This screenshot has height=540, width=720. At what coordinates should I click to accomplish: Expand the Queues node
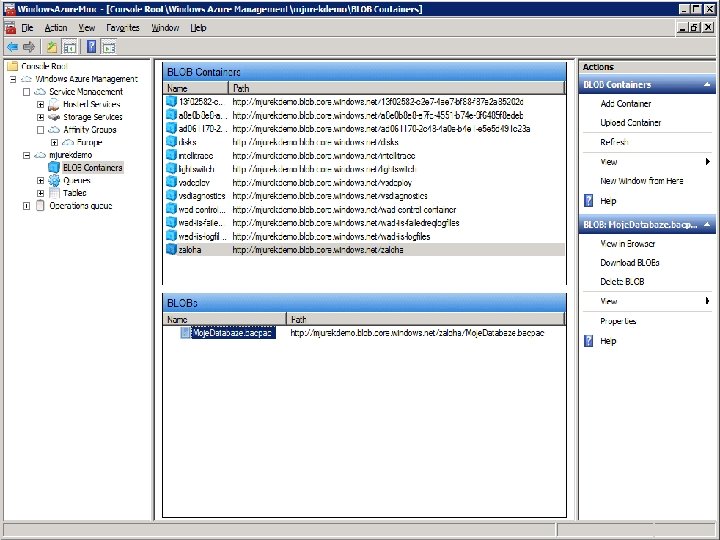pos(40,180)
